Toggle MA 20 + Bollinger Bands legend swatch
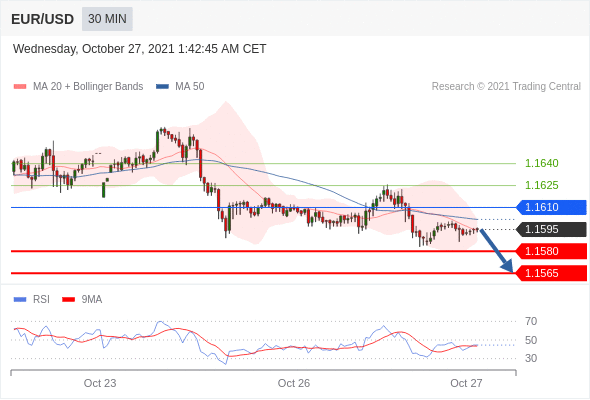 [x=20, y=87]
